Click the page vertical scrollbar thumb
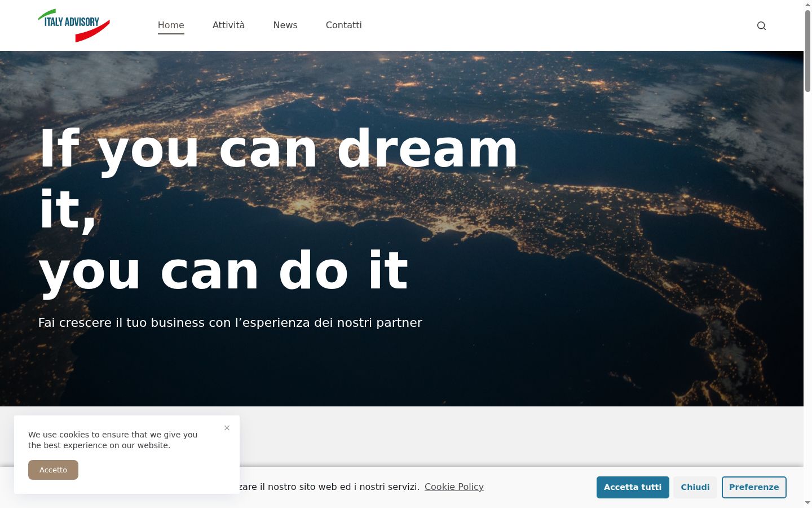 [x=807, y=51]
